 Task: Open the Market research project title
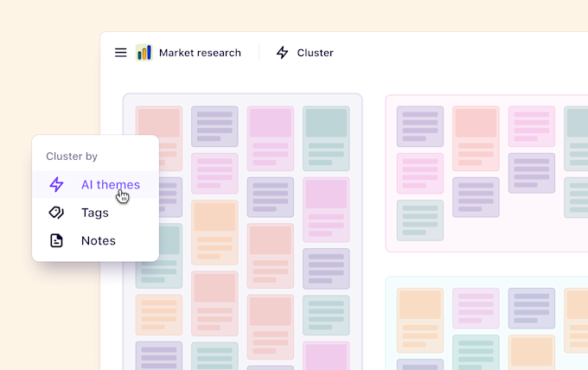tap(200, 53)
